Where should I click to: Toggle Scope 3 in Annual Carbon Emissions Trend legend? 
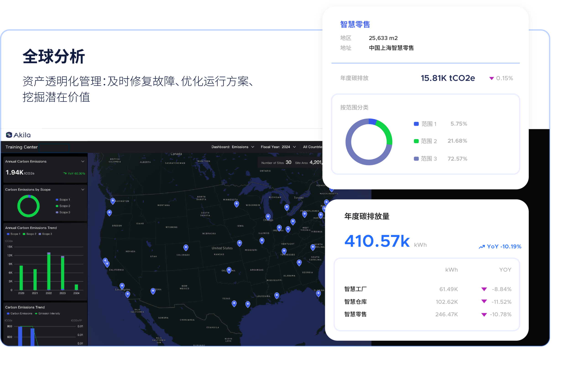(47, 234)
